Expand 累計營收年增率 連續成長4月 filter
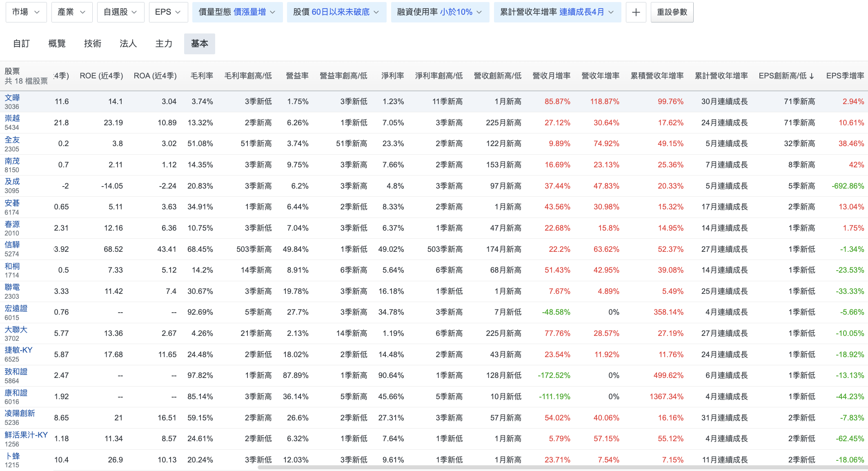 (x=557, y=12)
